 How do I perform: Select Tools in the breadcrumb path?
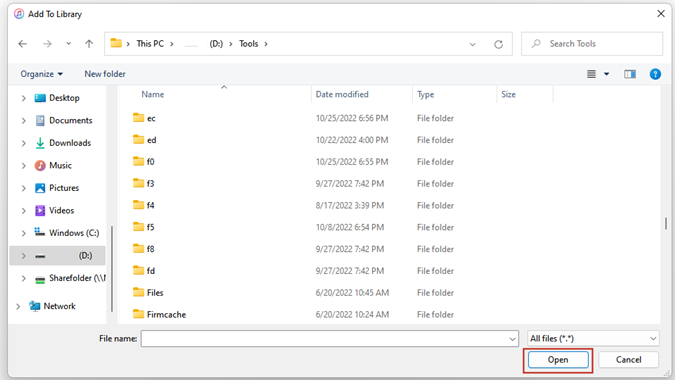248,43
